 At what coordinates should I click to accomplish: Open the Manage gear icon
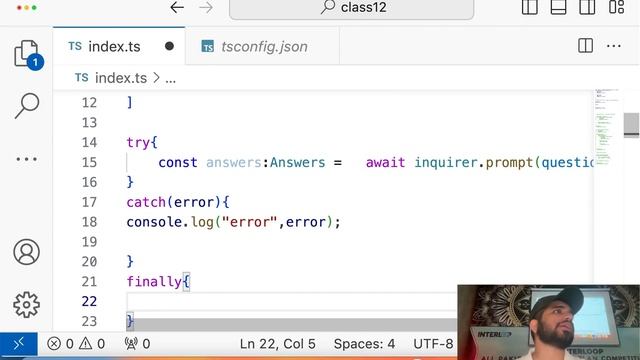27,304
